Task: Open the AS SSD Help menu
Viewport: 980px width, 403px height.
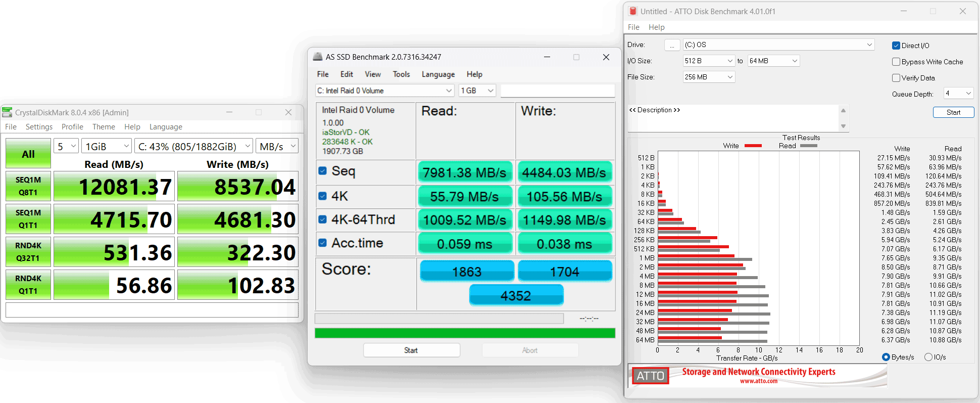Action: (x=474, y=74)
